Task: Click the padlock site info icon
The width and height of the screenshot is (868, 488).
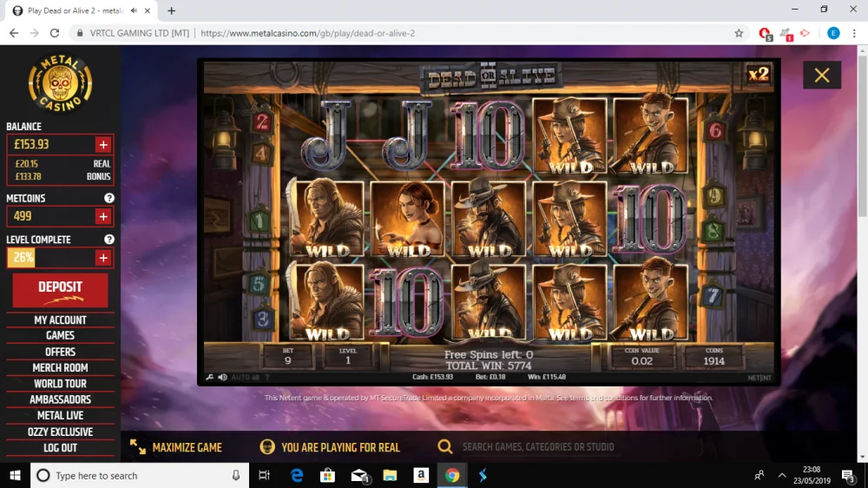Action: pos(80,33)
